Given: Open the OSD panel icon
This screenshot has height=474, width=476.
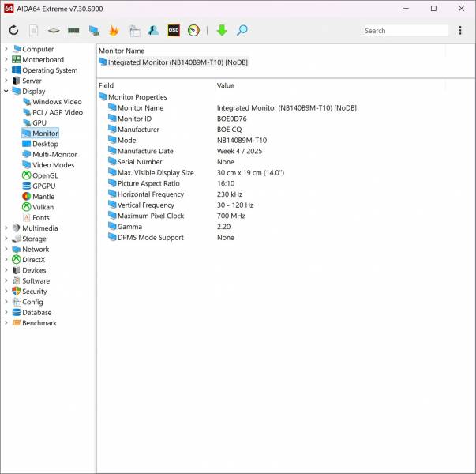Looking at the screenshot, I should point(174,30).
